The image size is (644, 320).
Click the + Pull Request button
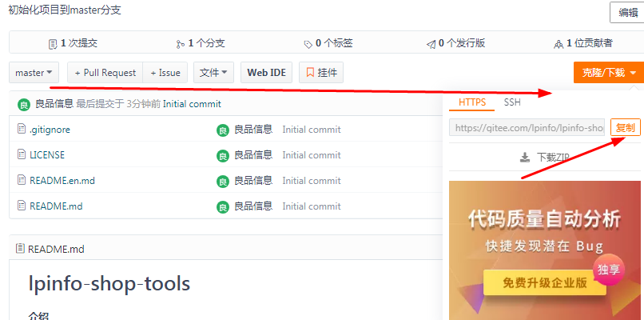click(x=105, y=73)
